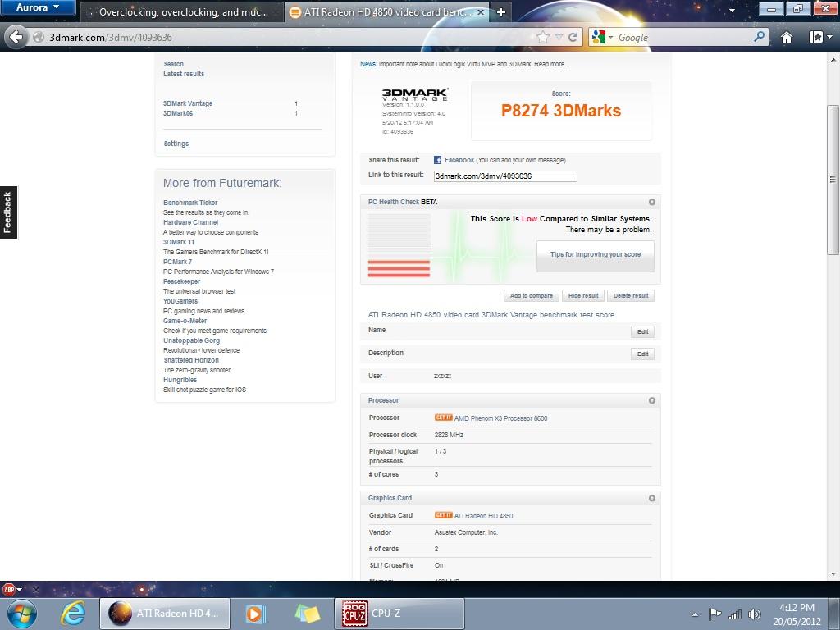This screenshot has width=840, height=630.
Task: Open the URL history dropdown arrow
Action: 558,37
